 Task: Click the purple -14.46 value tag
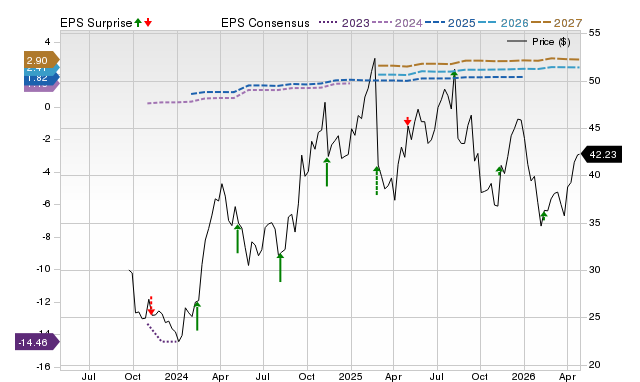37,342
